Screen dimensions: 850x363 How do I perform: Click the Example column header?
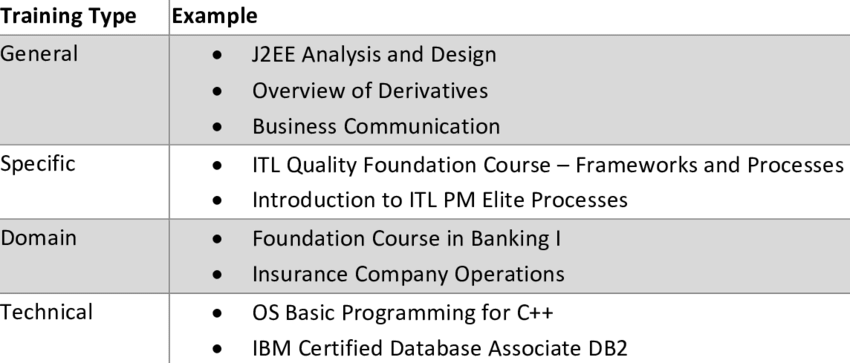[x=215, y=16]
